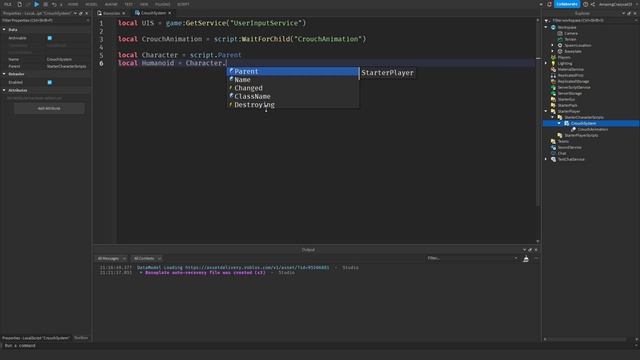Select Destroying in the autocomplete list
Viewport: 640px width, 360px height.
[x=293, y=105]
